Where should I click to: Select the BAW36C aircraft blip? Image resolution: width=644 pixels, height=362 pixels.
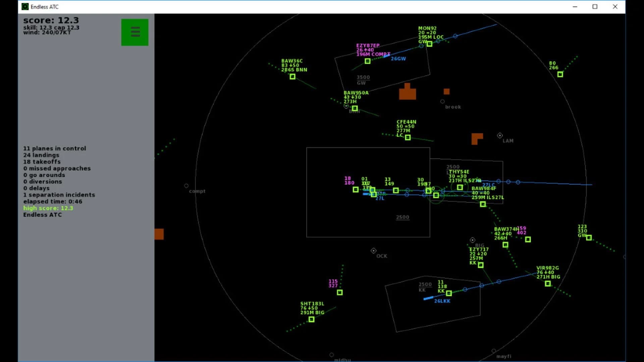292,76
